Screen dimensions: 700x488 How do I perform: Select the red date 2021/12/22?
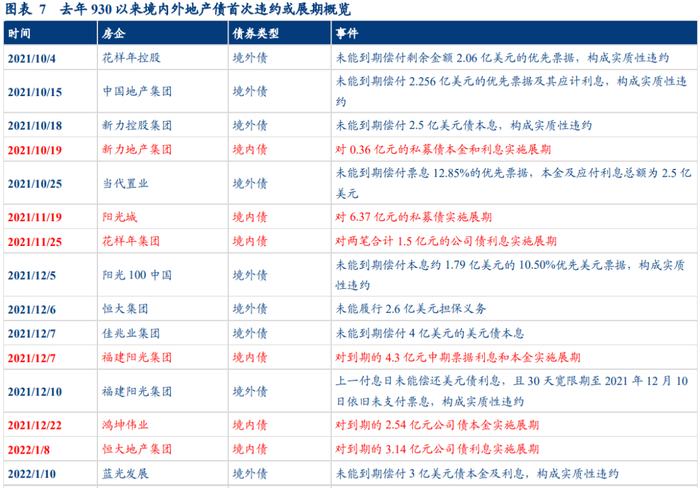tap(35, 425)
